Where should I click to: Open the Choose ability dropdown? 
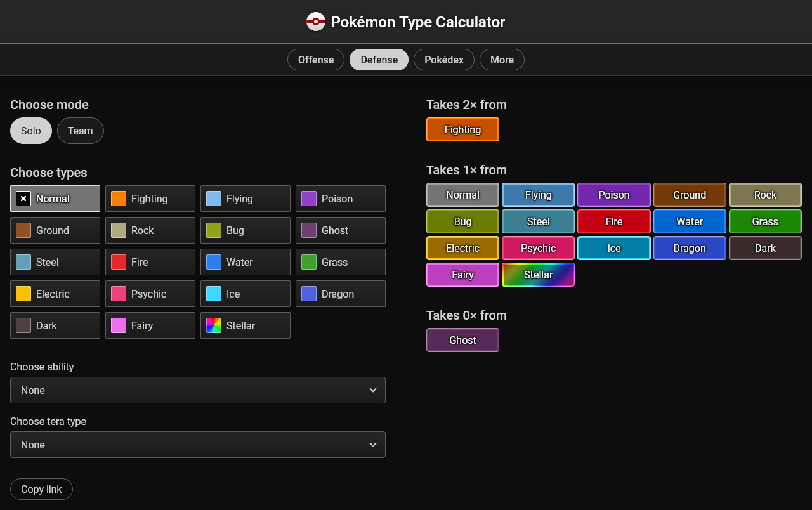pyautogui.click(x=198, y=390)
